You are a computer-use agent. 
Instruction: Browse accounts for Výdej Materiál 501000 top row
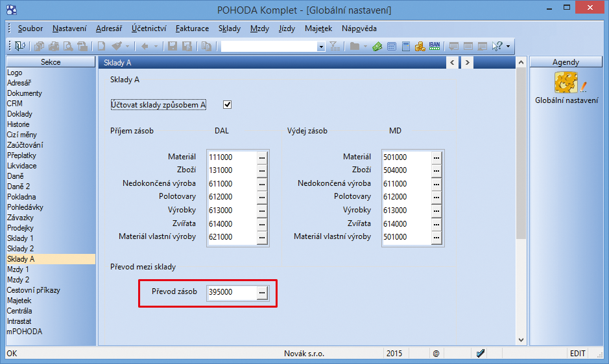click(x=436, y=157)
